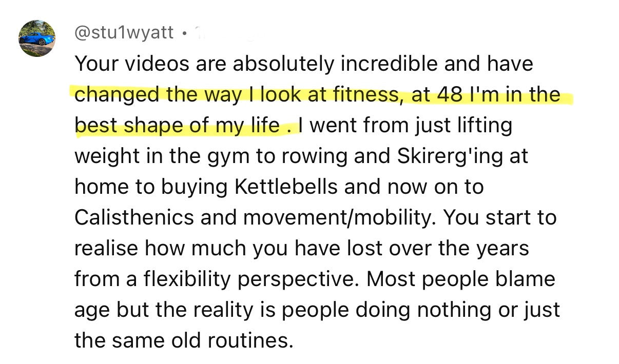Click the blue car inside the avatar

pyautogui.click(x=36, y=39)
